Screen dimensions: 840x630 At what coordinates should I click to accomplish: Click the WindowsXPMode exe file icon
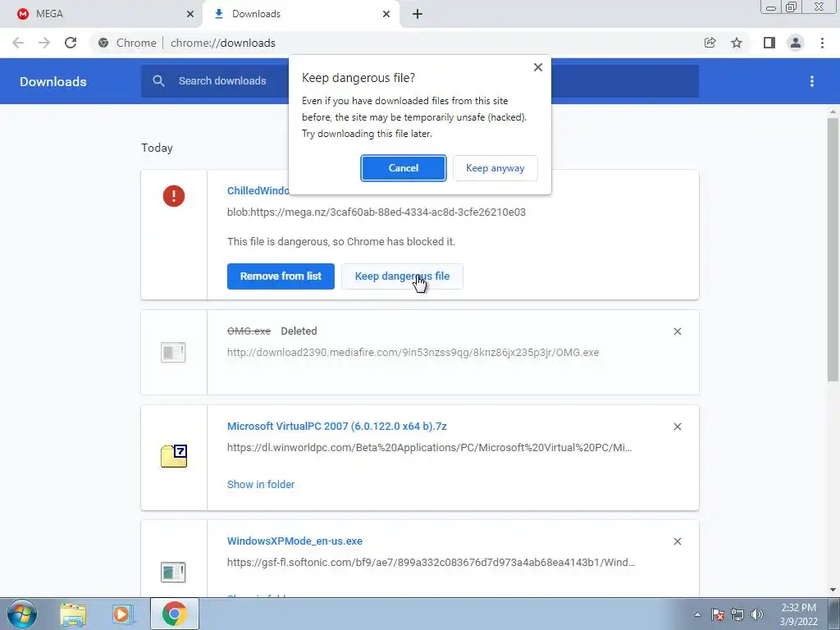coord(173,572)
